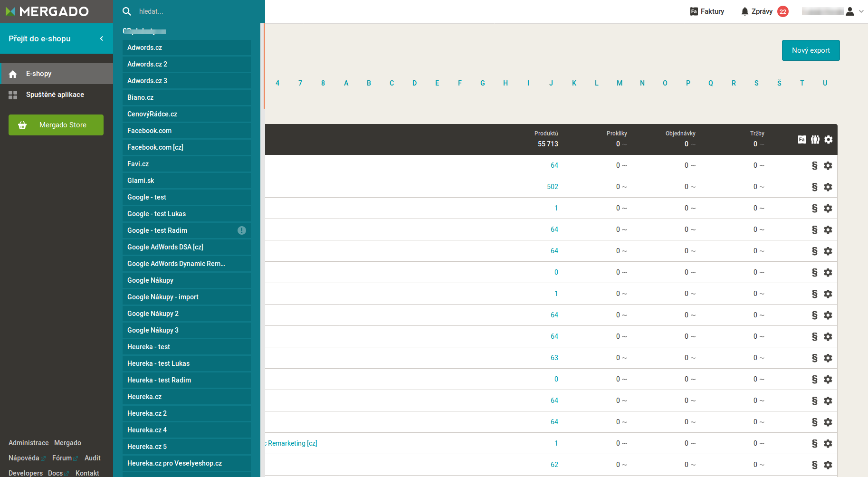Select Google Nákupy - import entry
868x477 pixels.
187,297
